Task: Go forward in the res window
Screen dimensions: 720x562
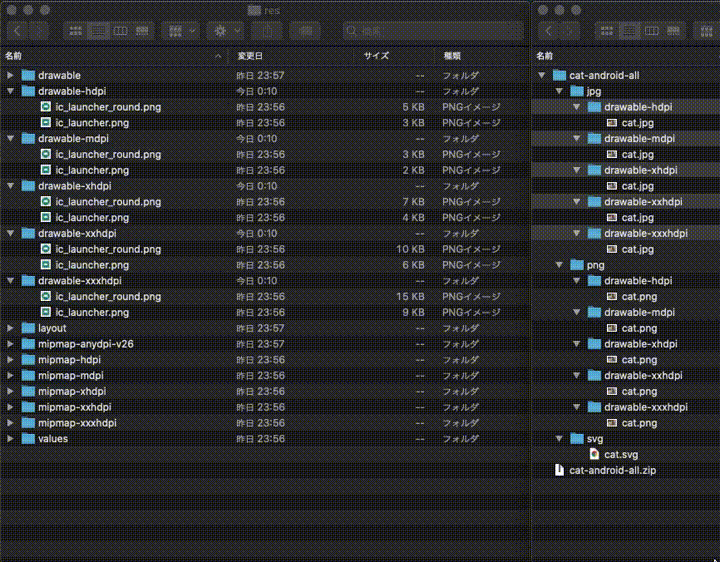Action: pos(39,31)
